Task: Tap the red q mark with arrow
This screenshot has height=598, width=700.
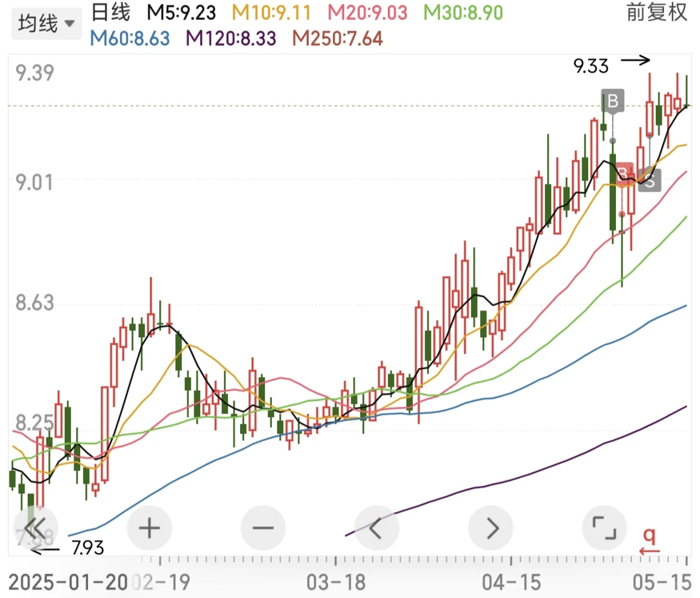Action: point(650,540)
